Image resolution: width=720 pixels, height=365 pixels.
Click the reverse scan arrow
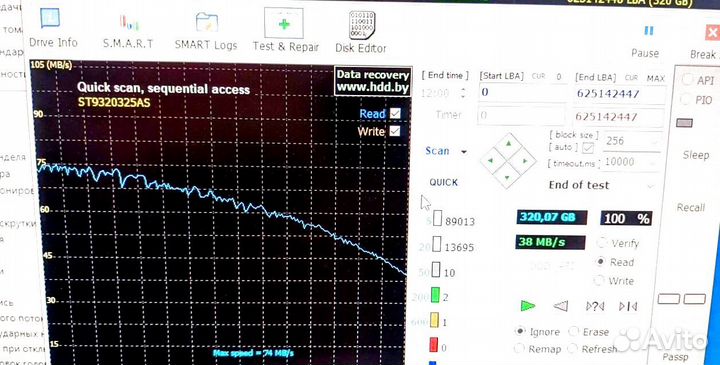pyautogui.click(x=560, y=306)
